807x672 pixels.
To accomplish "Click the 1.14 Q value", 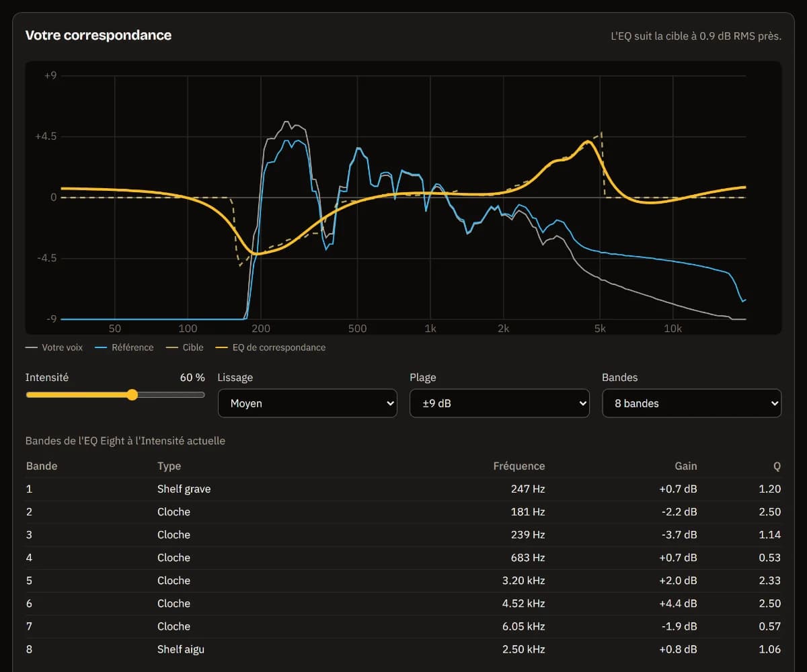I will coord(770,534).
